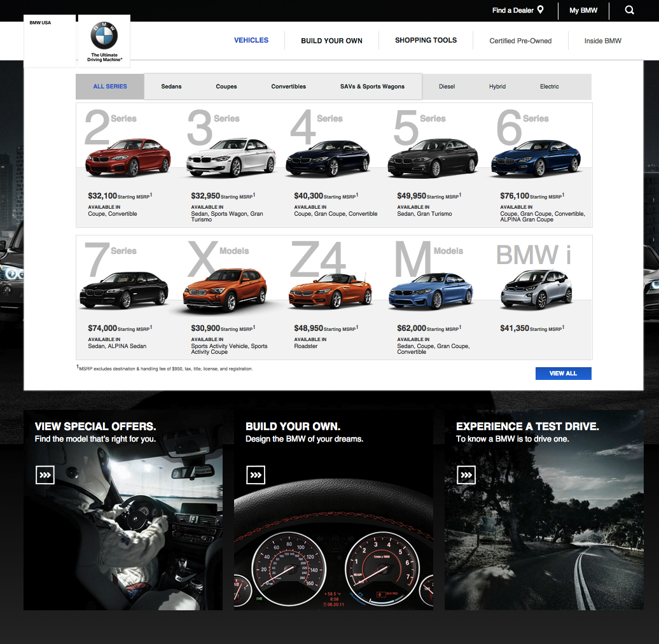Filter vehicles by Sedans
Viewport: 659px width, 644px height.
tap(172, 87)
